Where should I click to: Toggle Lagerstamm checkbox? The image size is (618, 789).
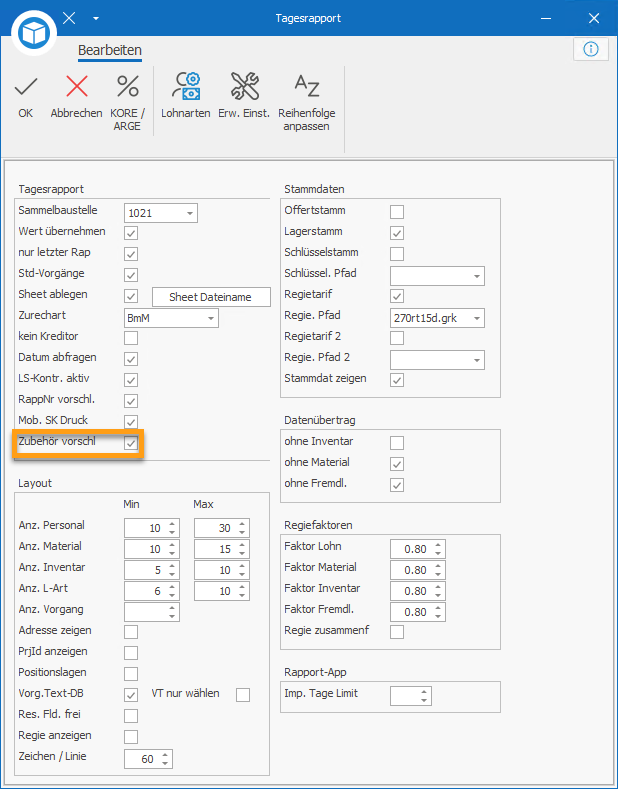[x=397, y=233]
